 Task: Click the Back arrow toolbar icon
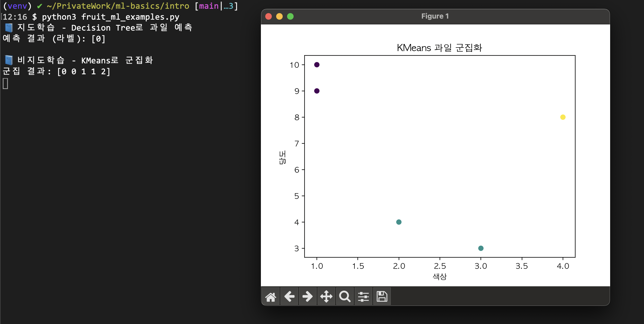click(289, 296)
